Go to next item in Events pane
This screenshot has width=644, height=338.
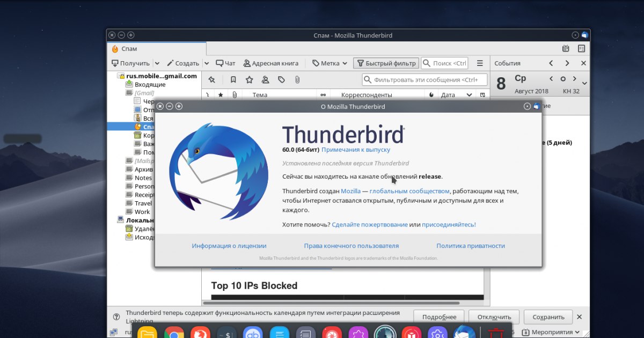(x=568, y=63)
